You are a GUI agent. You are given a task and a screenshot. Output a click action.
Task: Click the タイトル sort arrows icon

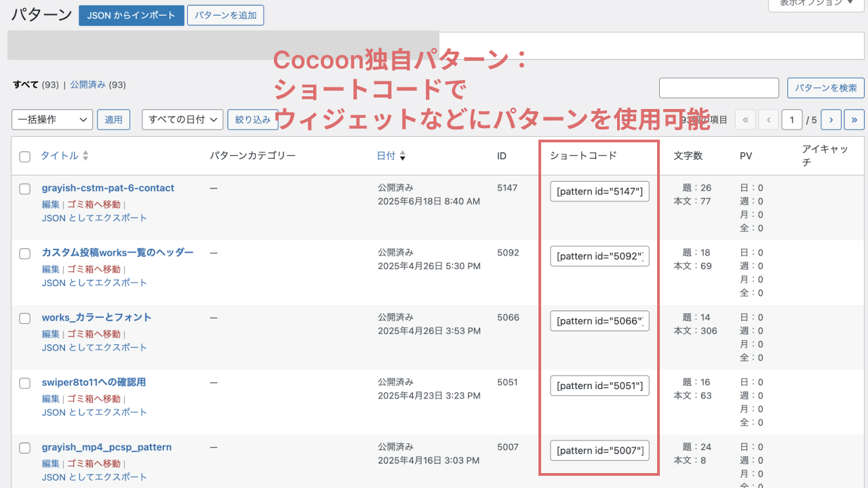pyautogui.click(x=85, y=156)
